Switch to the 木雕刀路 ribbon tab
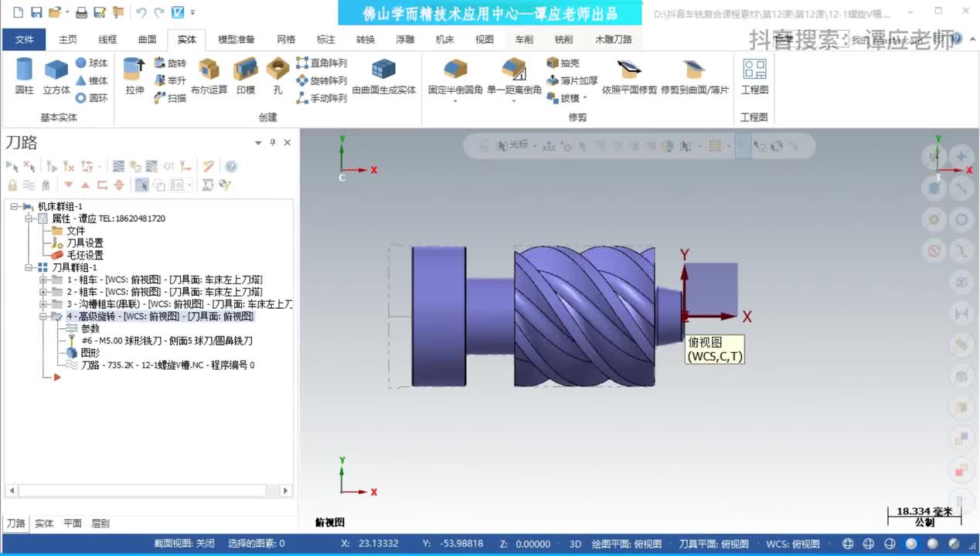 click(x=613, y=39)
